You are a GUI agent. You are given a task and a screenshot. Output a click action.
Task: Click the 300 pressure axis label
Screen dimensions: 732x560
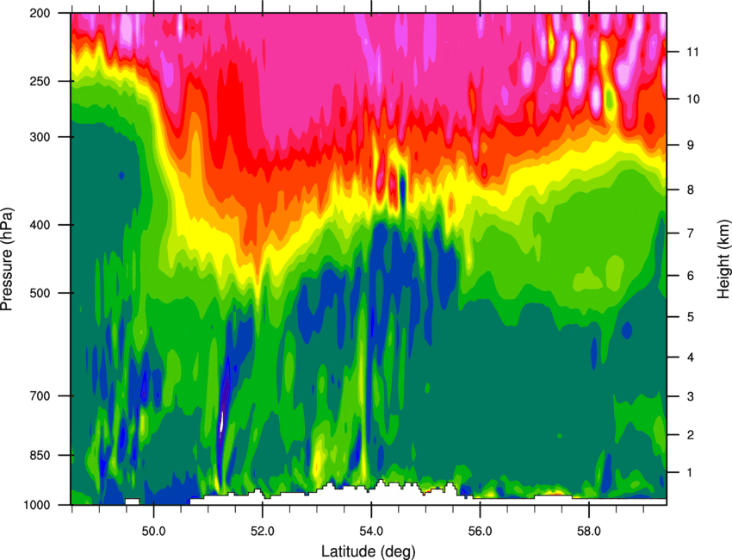[x=40, y=137]
